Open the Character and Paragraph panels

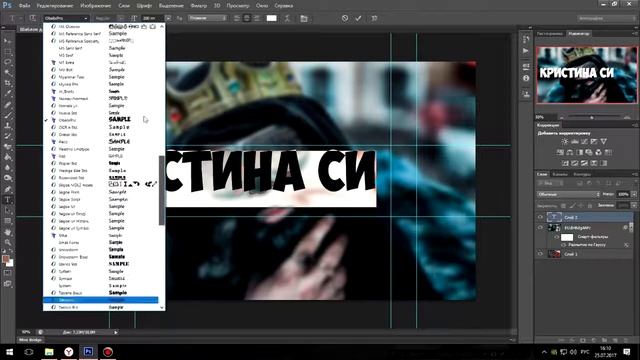tap(304, 18)
